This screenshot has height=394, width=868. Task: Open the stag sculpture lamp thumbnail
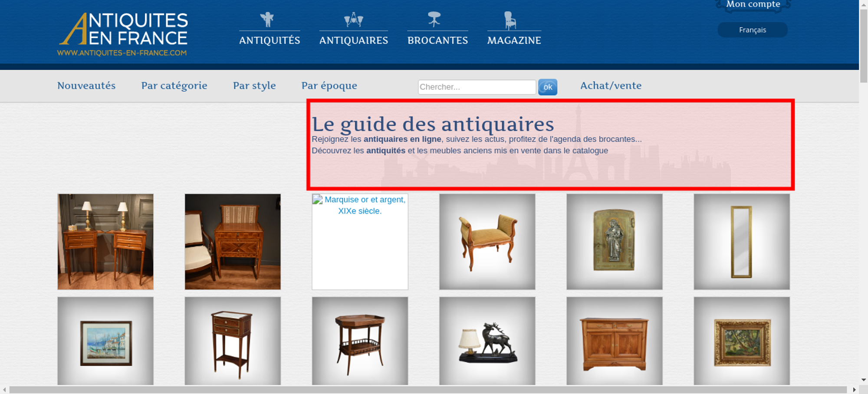tap(487, 341)
